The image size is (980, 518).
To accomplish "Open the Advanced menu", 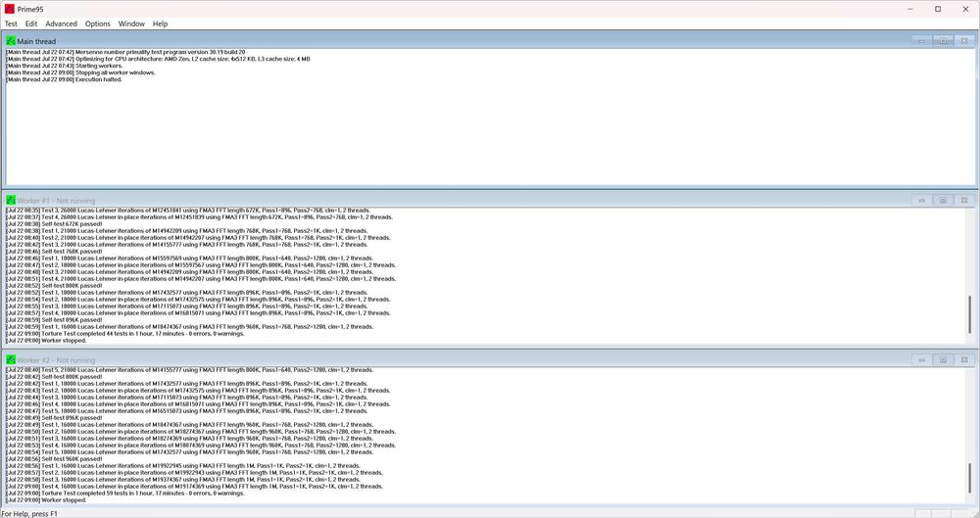I will (x=61, y=24).
